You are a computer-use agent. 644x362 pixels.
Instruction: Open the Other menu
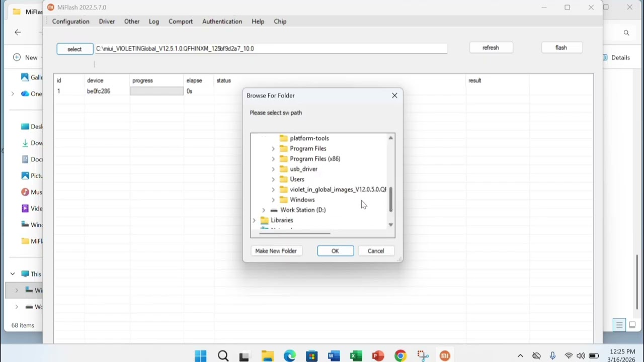pos(132,22)
